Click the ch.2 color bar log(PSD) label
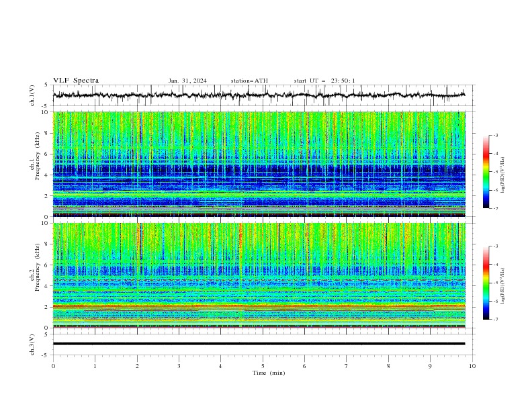The image size is (532, 411). tap(502, 285)
